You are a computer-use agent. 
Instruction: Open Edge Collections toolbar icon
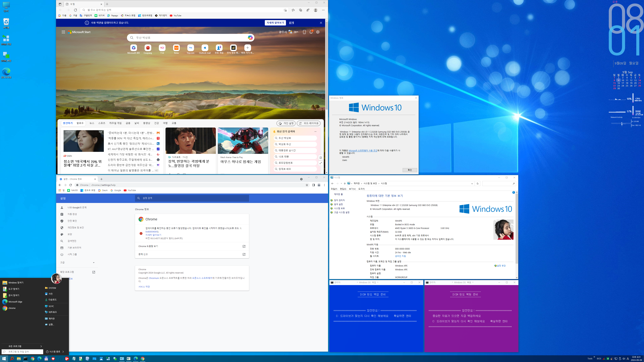301,10
